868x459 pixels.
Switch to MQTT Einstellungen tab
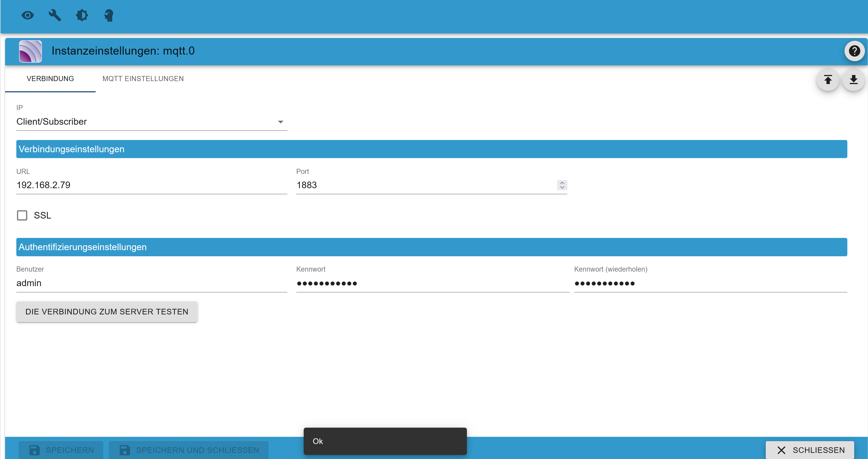[x=143, y=79]
